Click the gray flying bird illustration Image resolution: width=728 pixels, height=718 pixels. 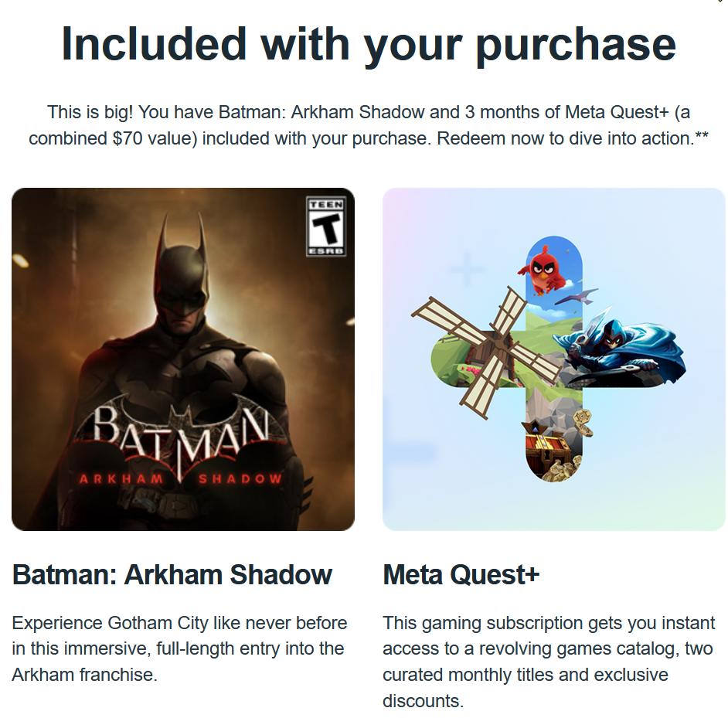pyautogui.click(x=580, y=296)
